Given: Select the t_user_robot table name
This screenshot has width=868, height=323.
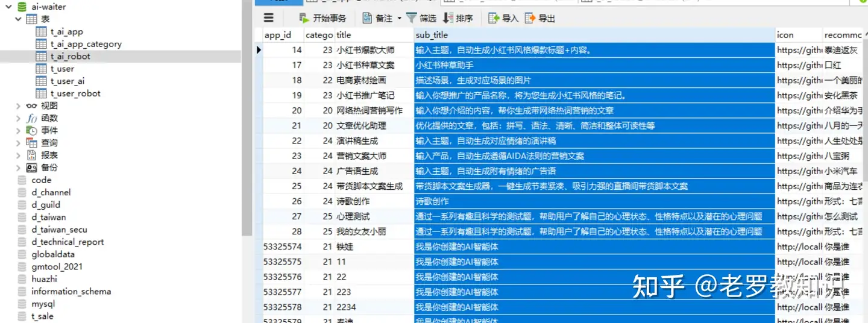Looking at the screenshot, I should coord(75,93).
